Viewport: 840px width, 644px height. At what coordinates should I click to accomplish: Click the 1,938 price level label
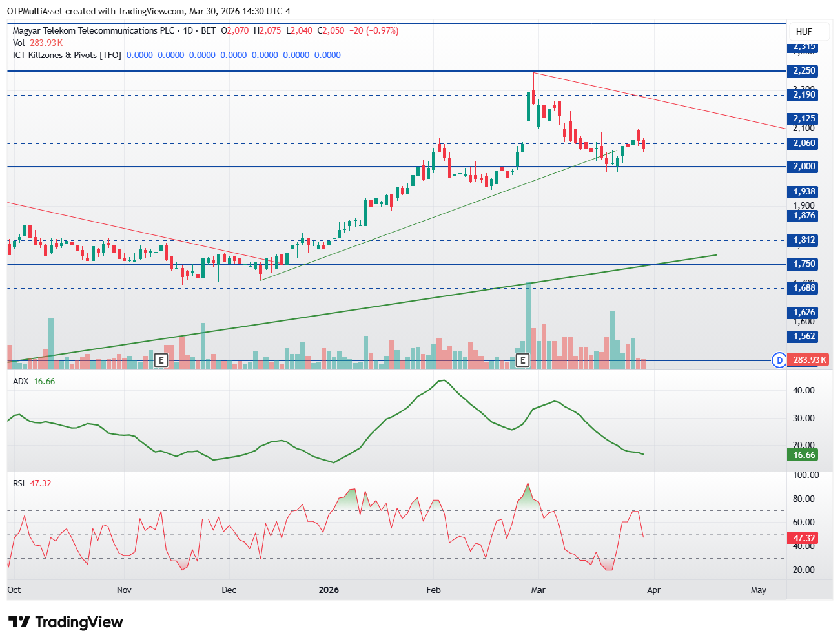click(x=803, y=192)
